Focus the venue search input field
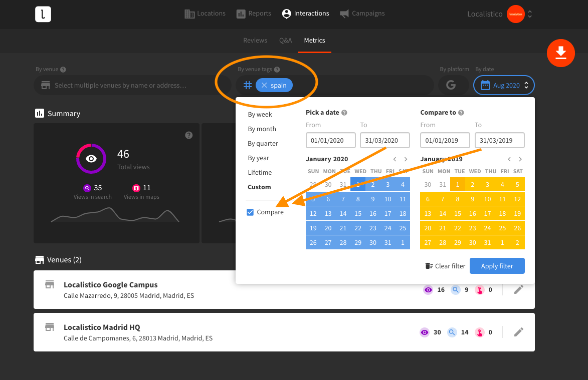Image resolution: width=588 pixels, height=380 pixels. coord(132,85)
